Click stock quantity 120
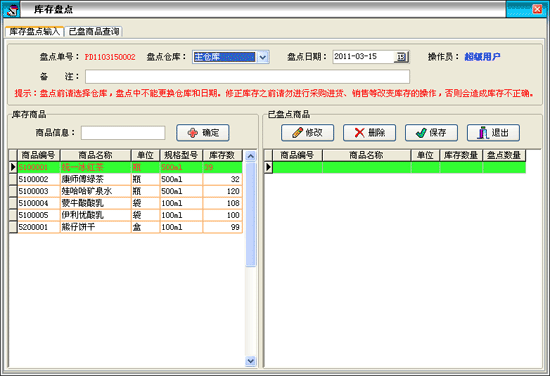Screen dimensions: 550x376 click(x=233, y=191)
